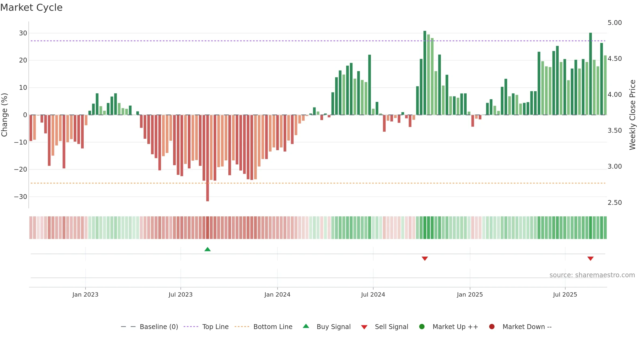Click the 2.50 tick on price axis

(615, 203)
